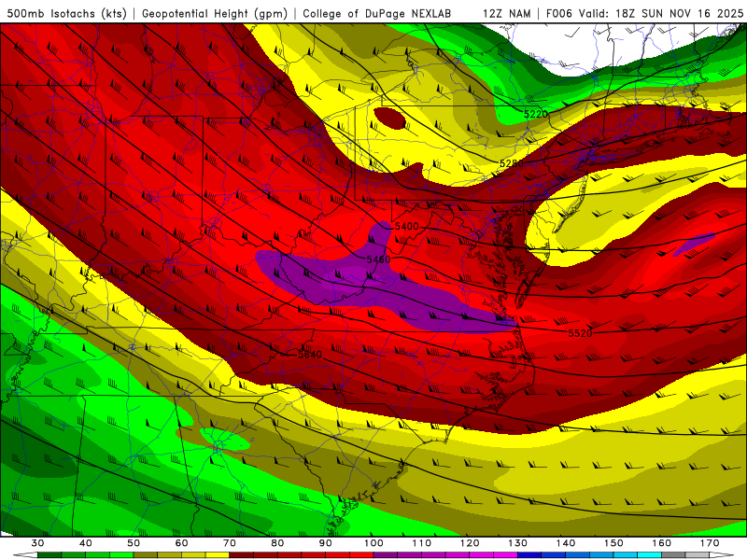Click the 160 label on the color scale
The image size is (747, 560).
[662, 543]
